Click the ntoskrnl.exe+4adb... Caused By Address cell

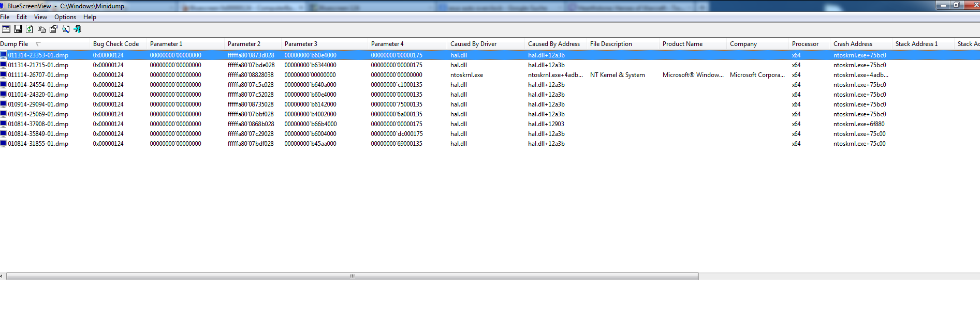[555, 75]
